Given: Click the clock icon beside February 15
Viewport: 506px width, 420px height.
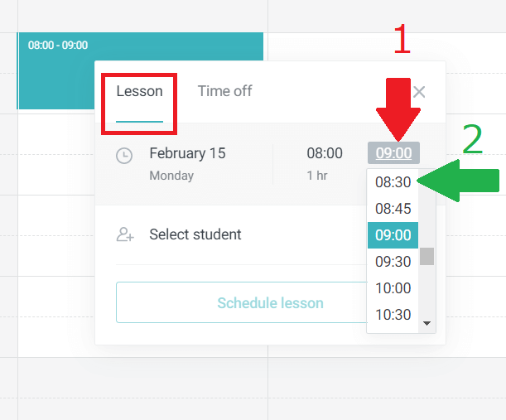Looking at the screenshot, I should point(124,156).
